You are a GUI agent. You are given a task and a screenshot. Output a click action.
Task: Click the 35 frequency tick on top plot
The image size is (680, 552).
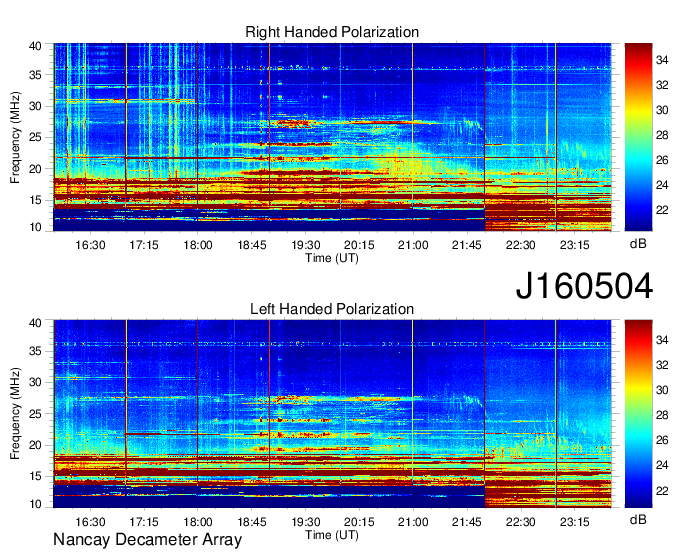[x=35, y=75]
